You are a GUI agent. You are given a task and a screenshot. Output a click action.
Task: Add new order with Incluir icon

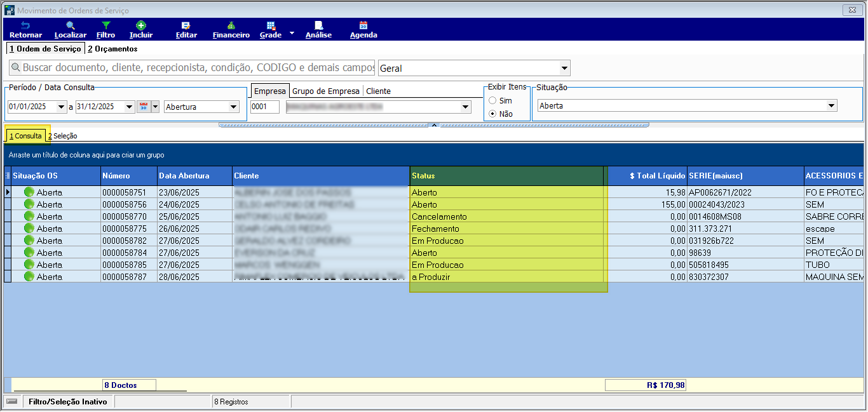pyautogui.click(x=141, y=25)
